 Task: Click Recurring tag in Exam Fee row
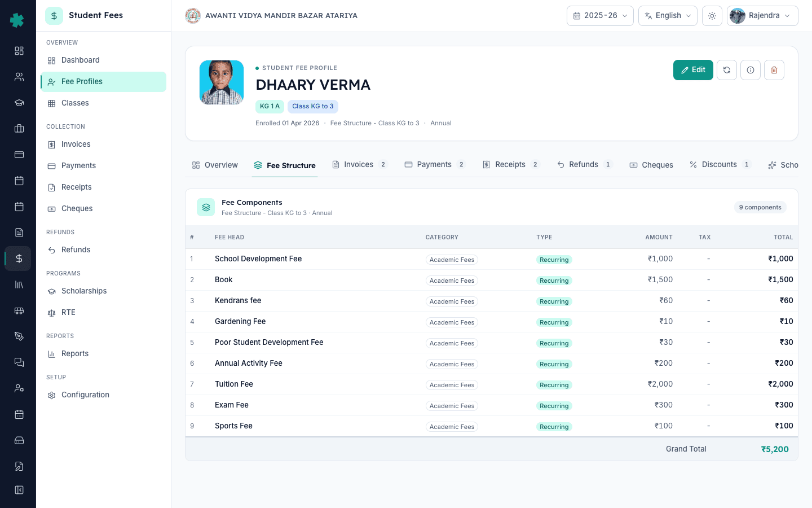pos(554,406)
